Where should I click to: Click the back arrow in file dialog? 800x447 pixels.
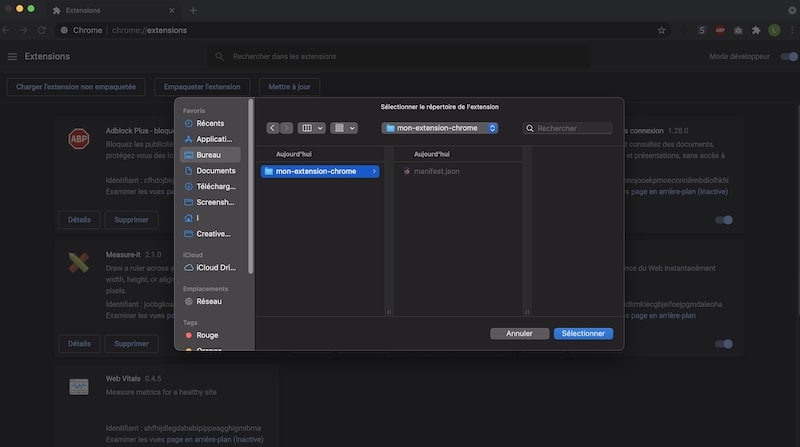point(273,128)
